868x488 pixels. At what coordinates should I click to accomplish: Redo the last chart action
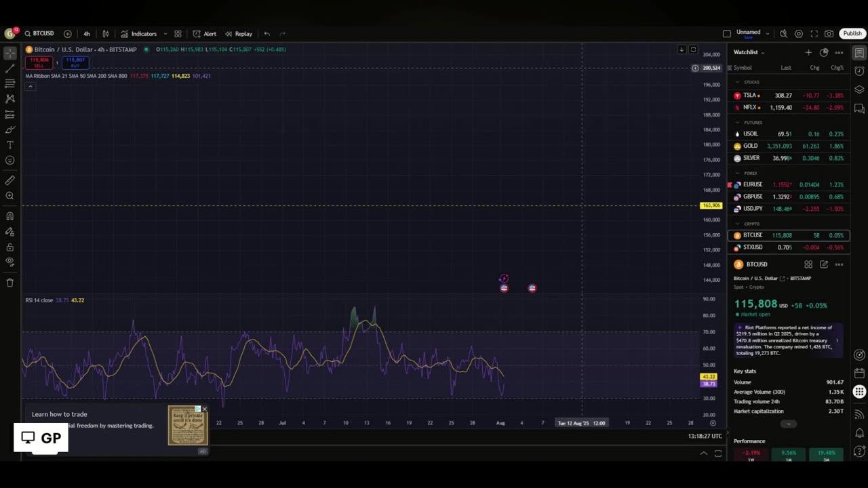click(283, 34)
